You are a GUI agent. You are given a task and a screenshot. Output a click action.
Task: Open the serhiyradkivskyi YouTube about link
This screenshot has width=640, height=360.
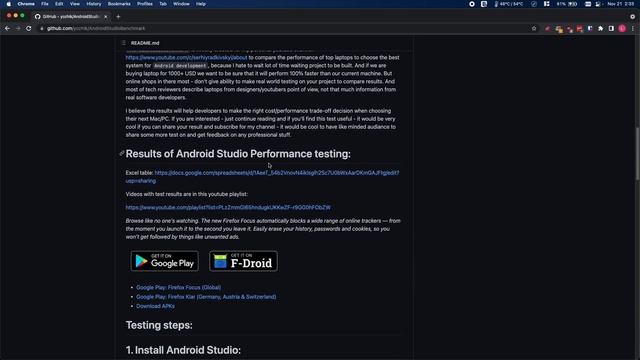point(187,58)
